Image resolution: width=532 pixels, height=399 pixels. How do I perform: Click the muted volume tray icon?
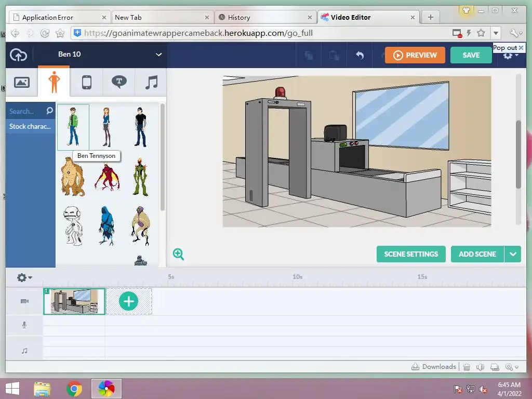tap(483, 389)
